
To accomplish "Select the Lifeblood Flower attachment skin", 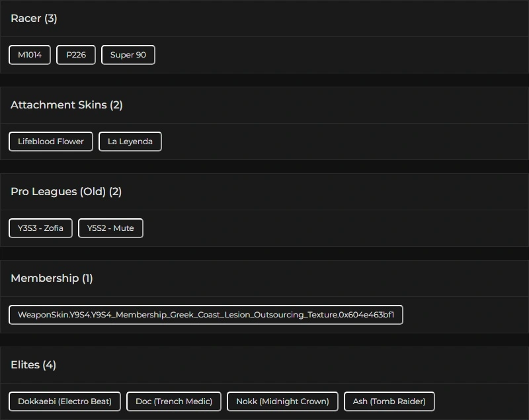I will (51, 142).
